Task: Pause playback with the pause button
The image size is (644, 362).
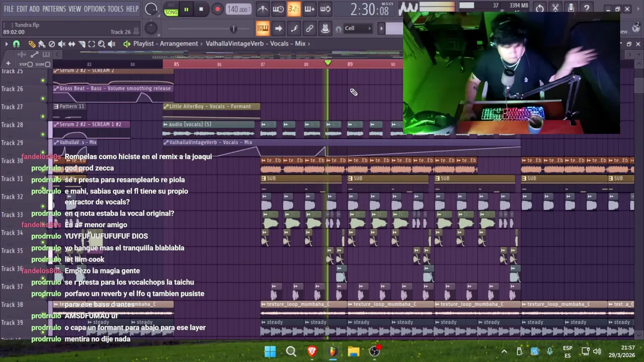Action: pos(186,9)
